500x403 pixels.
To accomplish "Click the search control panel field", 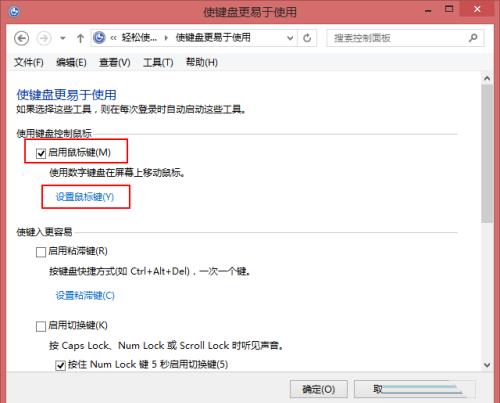I will point(405,38).
